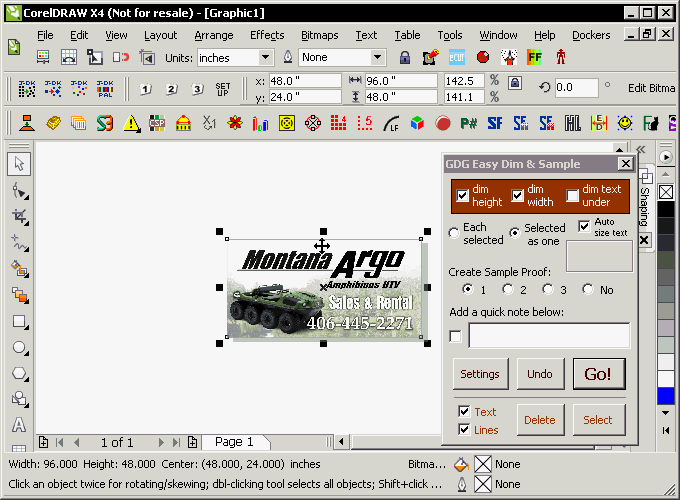Select the Ellipse tool
This screenshot has height=500, width=680.
[20, 348]
